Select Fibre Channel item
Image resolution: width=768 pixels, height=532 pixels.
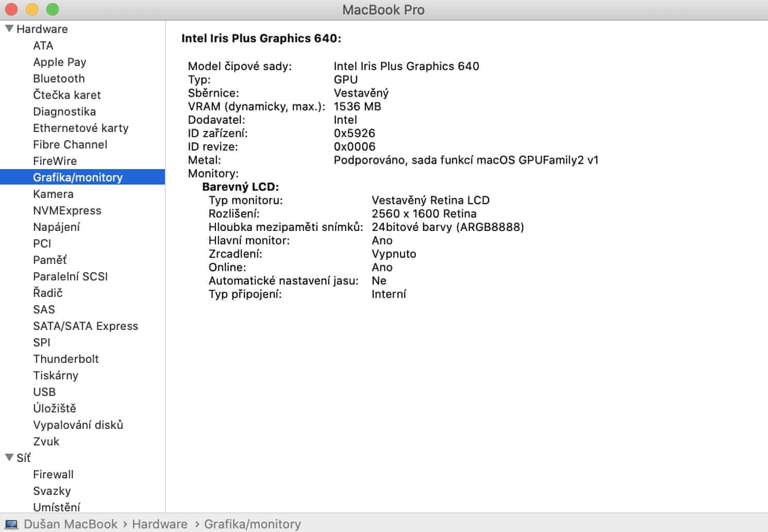tap(70, 144)
